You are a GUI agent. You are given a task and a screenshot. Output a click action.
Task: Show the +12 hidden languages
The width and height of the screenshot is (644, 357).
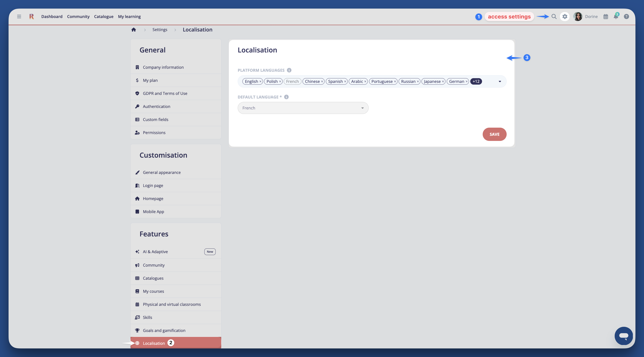(476, 81)
